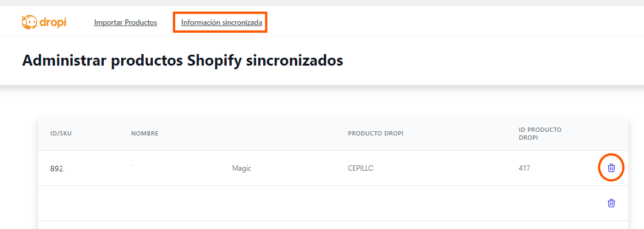Screen dimensions: 644x229
Task: Select the Magic name cell
Action: click(x=241, y=168)
